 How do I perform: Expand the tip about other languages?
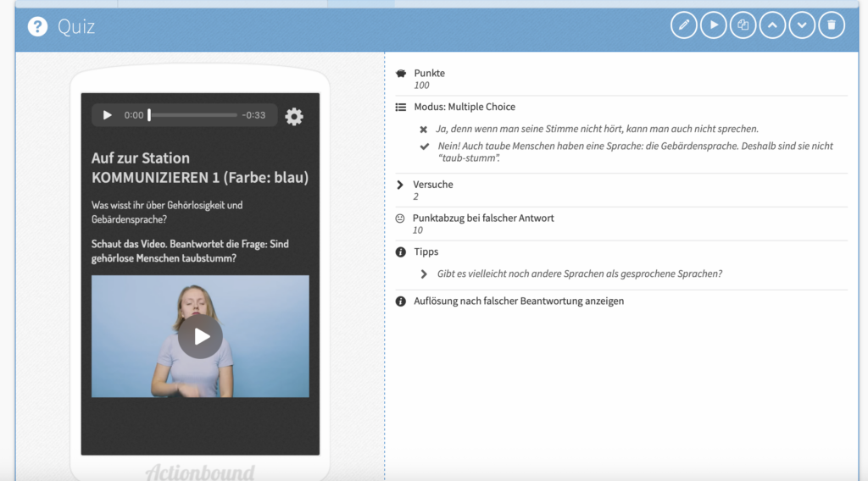tap(424, 274)
